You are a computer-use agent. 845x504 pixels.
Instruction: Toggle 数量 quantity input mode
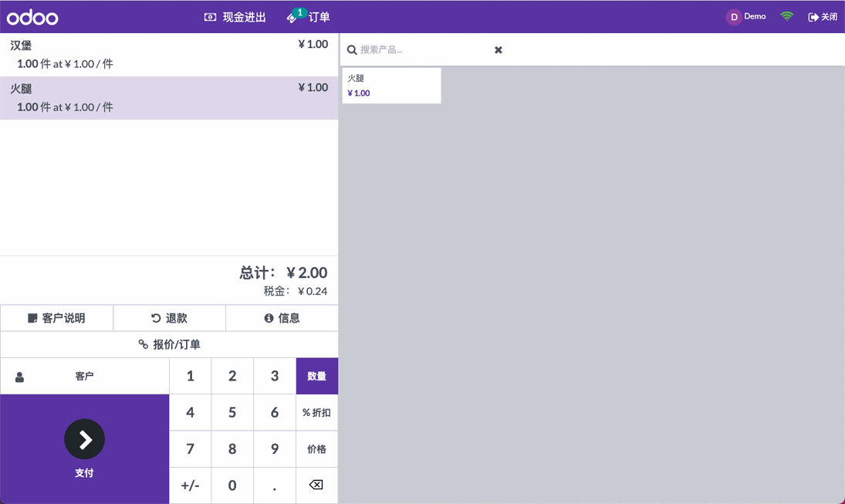point(316,376)
